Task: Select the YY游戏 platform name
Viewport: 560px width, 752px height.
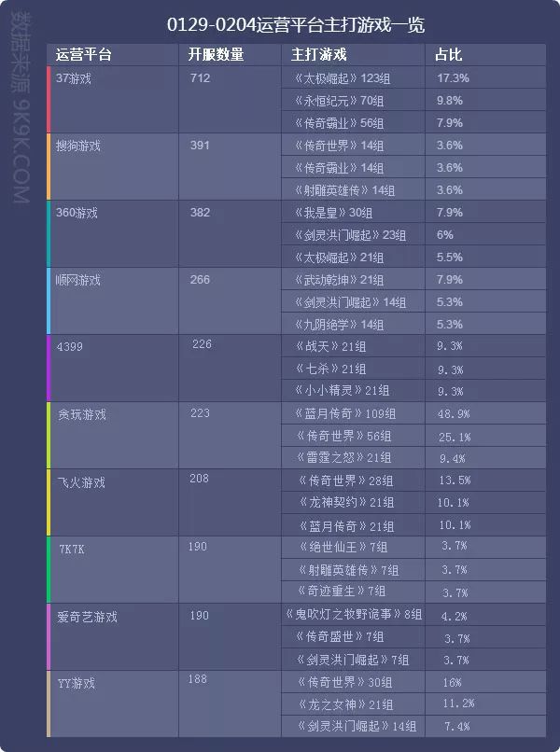Action: [76, 683]
